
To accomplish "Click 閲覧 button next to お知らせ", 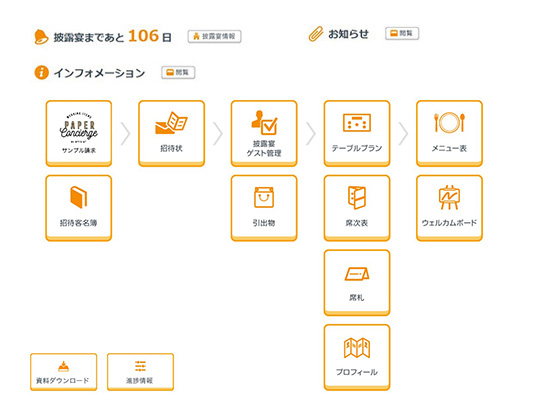I will pyautogui.click(x=402, y=33).
